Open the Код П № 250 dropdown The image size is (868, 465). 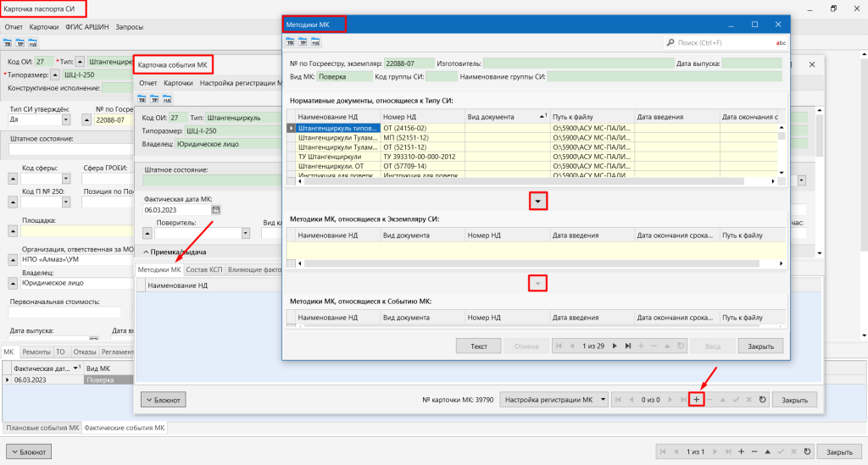point(66,202)
